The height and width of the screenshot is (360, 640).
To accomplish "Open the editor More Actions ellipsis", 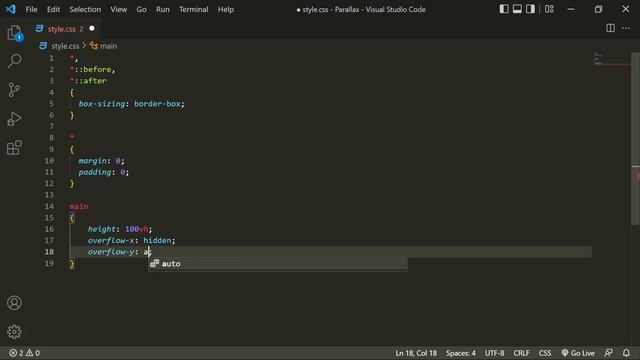I will click(x=626, y=28).
